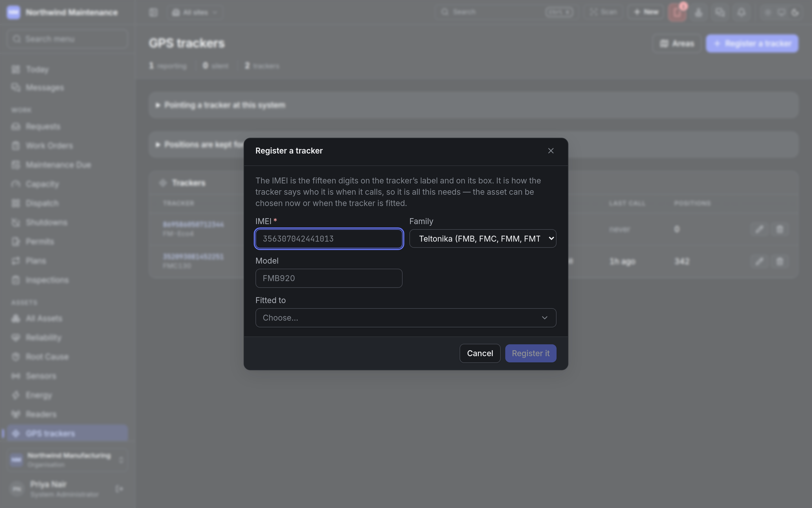Open Shutdowns in the sidebar

pos(67,222)
